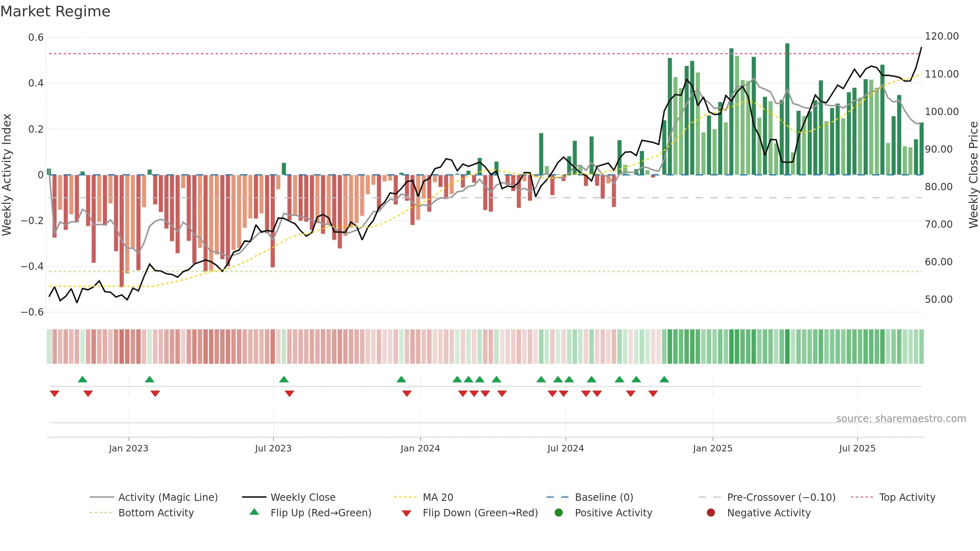The height and width of the screenshot is (551, 980).
Task: Click the red Flip Down triangle in legend
Action: pos(406,513)
